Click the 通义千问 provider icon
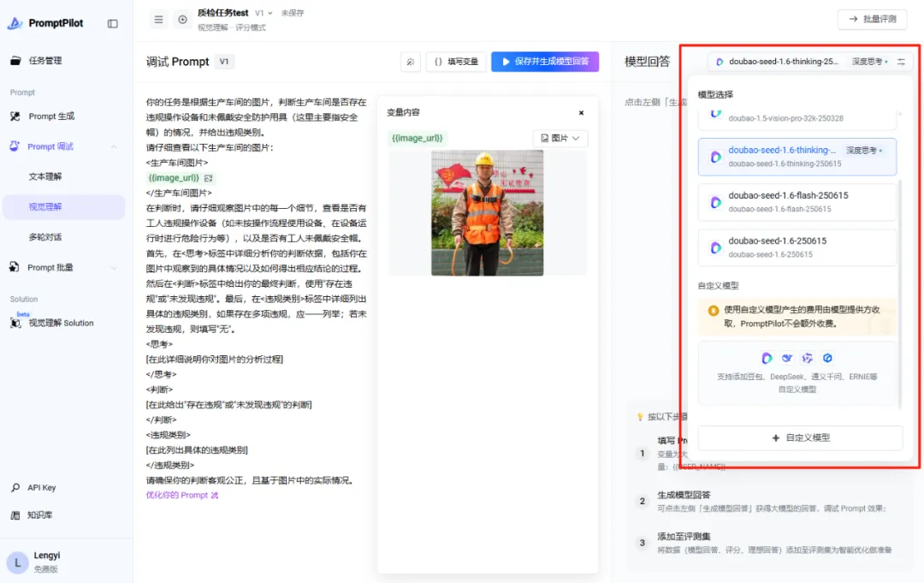 [x=808, y=358]
